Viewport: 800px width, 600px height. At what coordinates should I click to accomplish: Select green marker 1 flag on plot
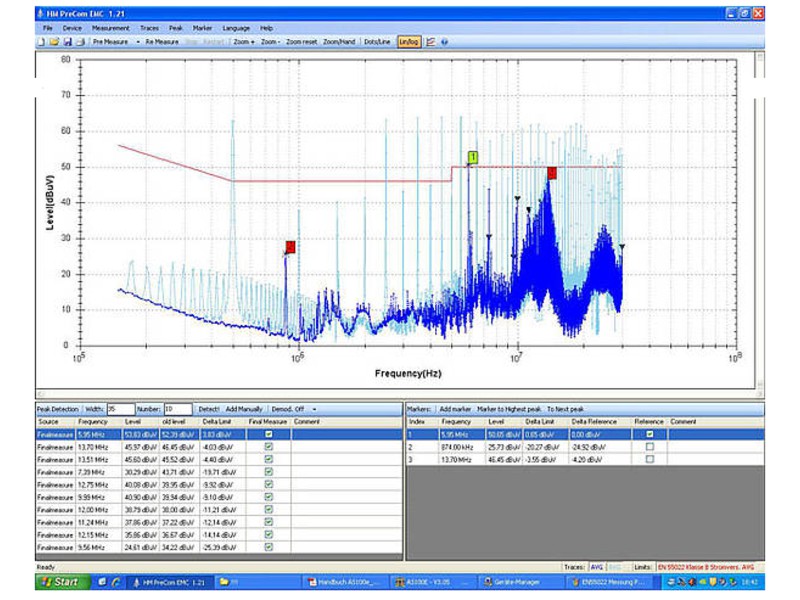pos(473,157)
